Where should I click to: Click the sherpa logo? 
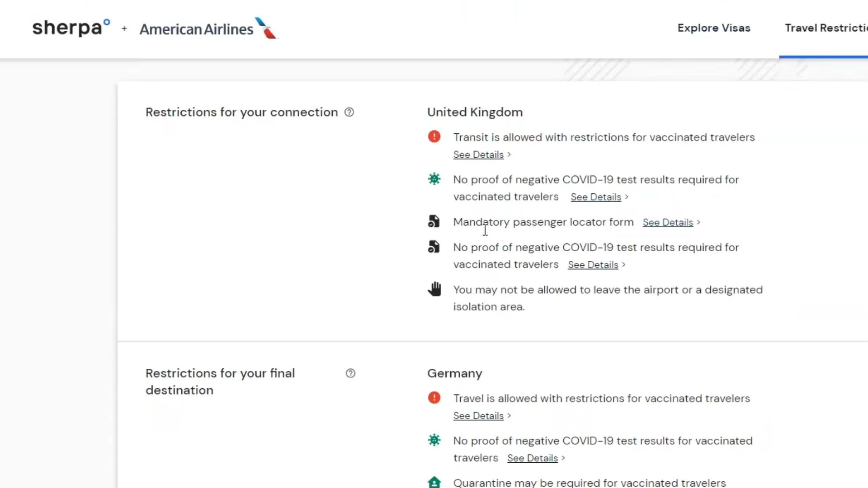click(x=71, y=28)
